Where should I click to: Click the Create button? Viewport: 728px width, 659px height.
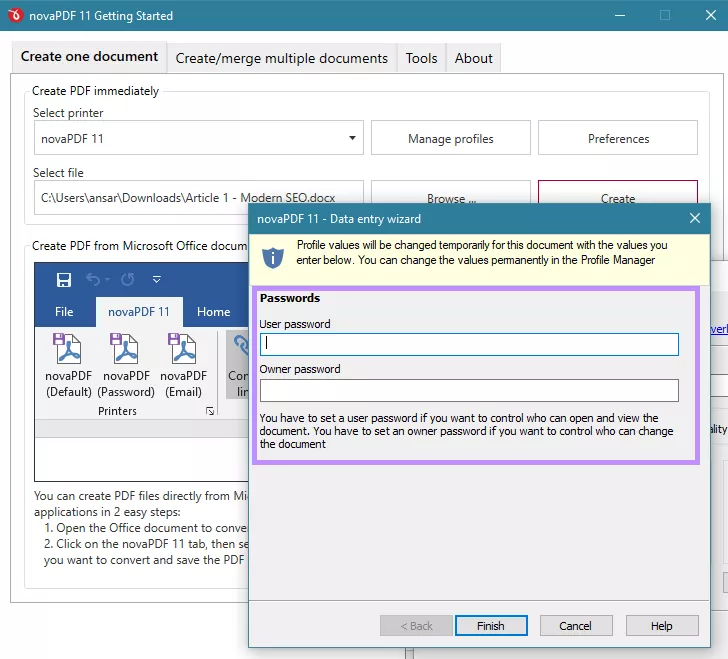tap(618, 192)
